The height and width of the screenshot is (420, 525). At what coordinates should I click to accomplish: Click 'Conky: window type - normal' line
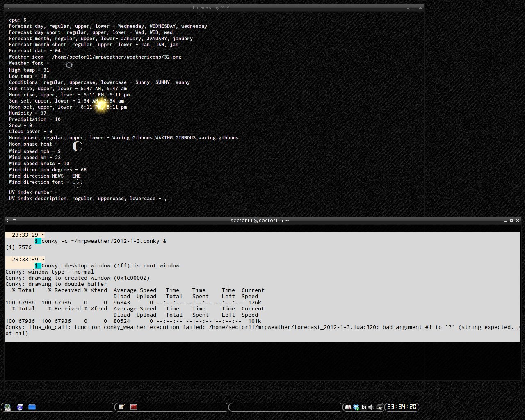tap(50, 272)
